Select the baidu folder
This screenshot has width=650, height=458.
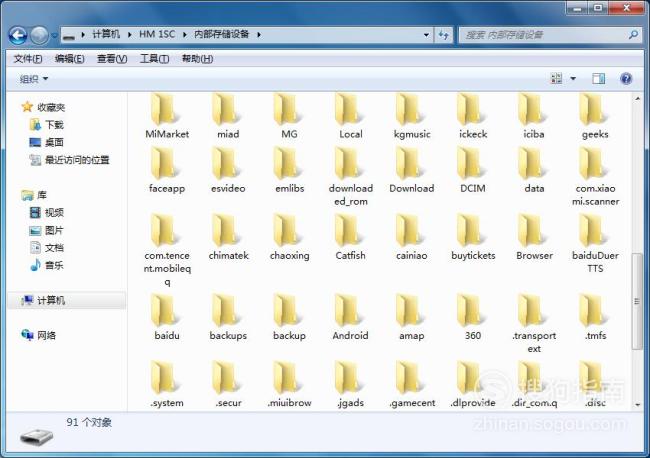tap(167, 318)
